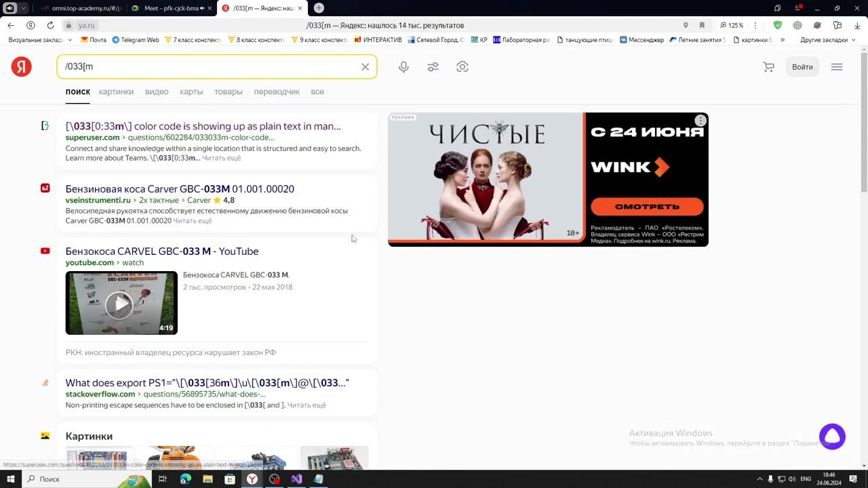Open Task View on the taskbar
This screenshot has height=488, width=868.
pyautogui.click(x=163, y=479)
